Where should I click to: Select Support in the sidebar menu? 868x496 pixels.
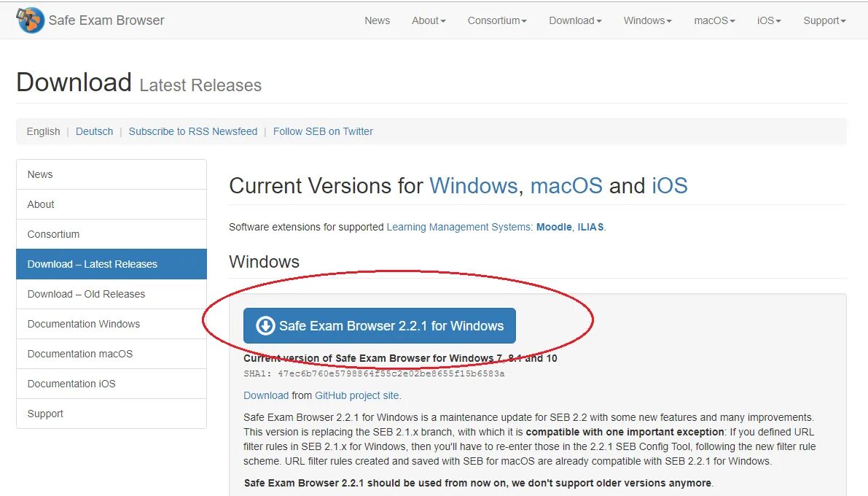112,414
